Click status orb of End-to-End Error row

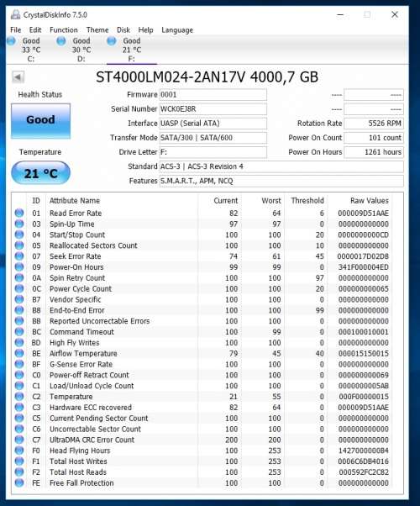click(x=19, y=310)
